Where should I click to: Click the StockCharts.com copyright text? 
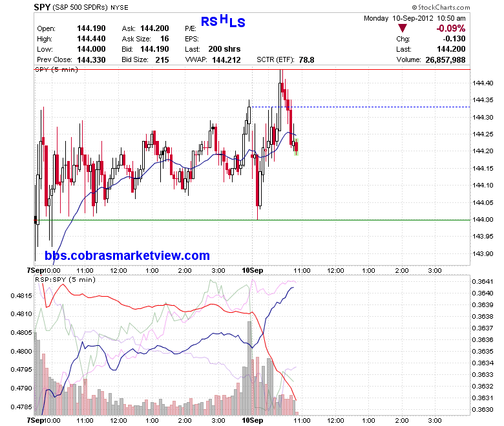(x=441, y=7)
